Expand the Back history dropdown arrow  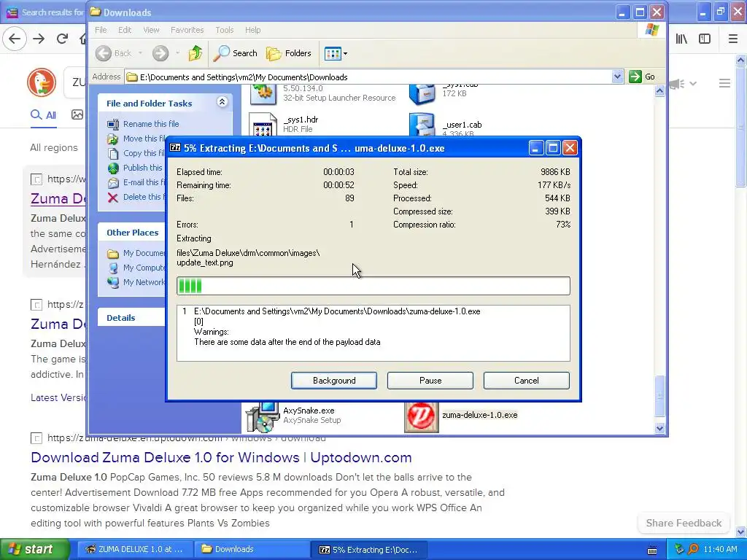[140, 53]
